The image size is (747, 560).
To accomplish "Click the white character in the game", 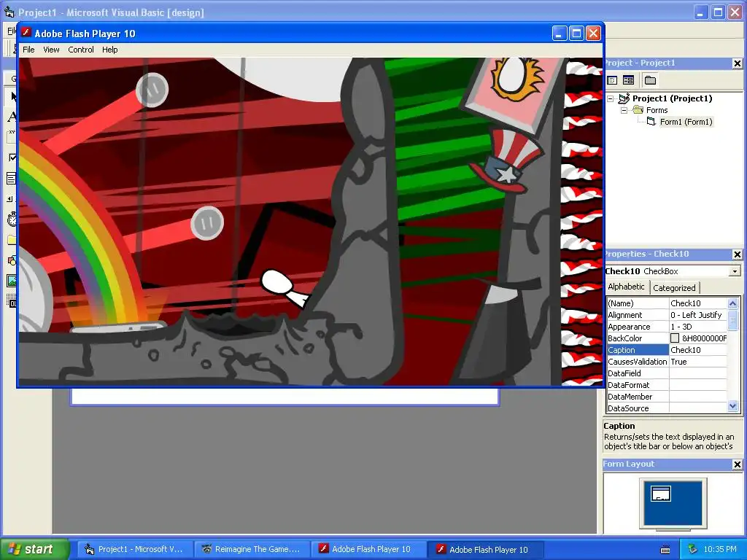I will [x=285, y=288].
